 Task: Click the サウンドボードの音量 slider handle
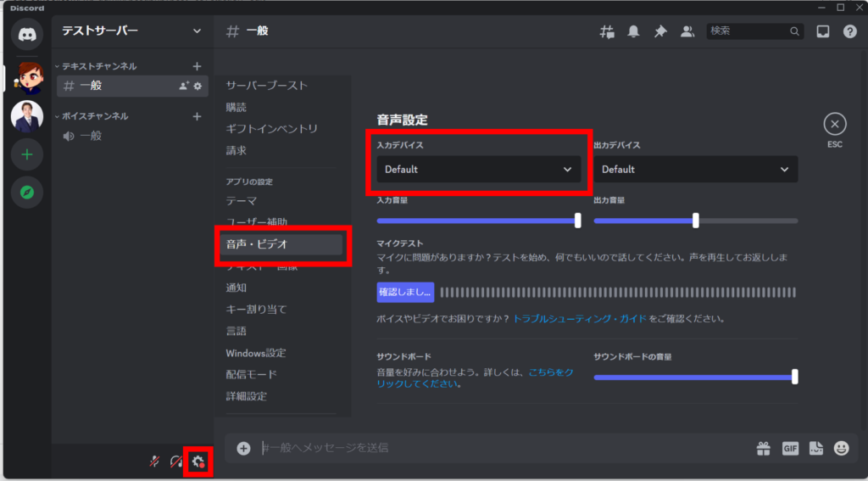(795, 377)
